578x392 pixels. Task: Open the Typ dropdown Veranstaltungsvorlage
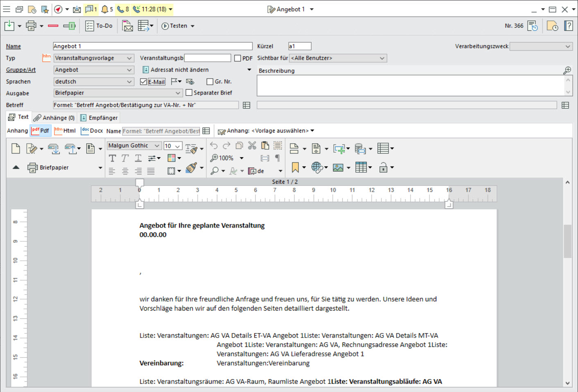point(94,58)
